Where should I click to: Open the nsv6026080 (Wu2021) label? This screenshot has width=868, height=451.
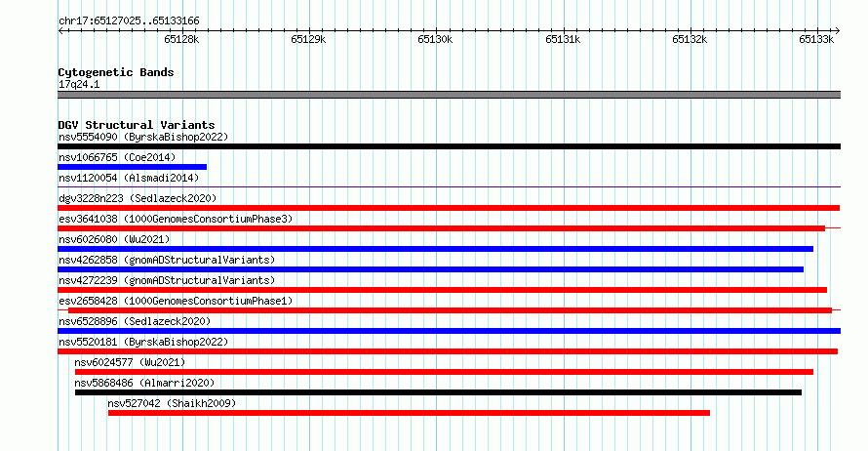click(x=114, y=239)
